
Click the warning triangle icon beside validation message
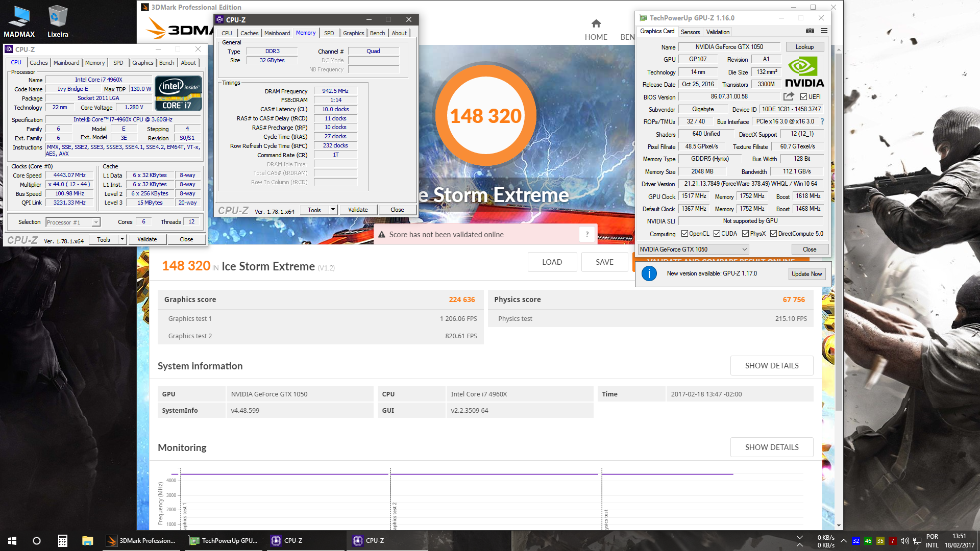coord(381,235)
